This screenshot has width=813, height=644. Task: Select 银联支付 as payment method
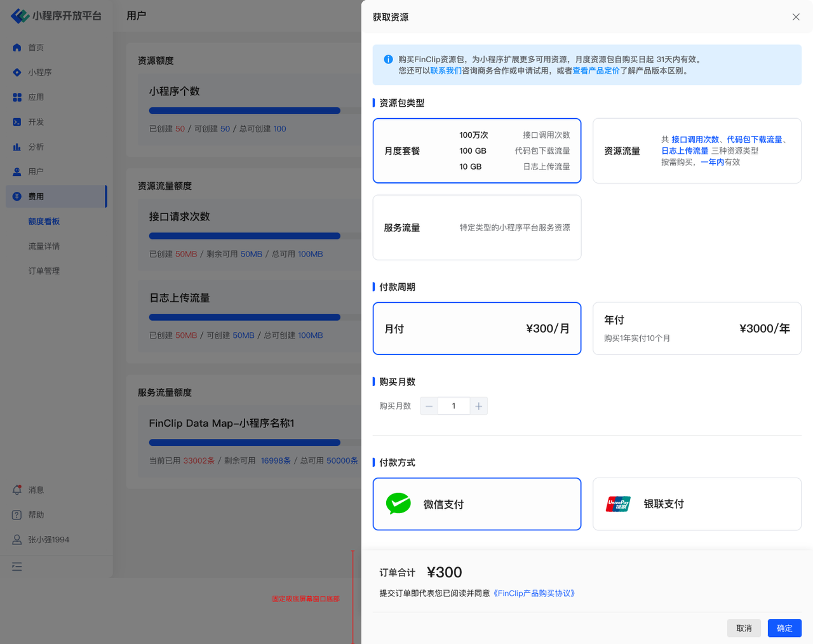click(697, 504)
